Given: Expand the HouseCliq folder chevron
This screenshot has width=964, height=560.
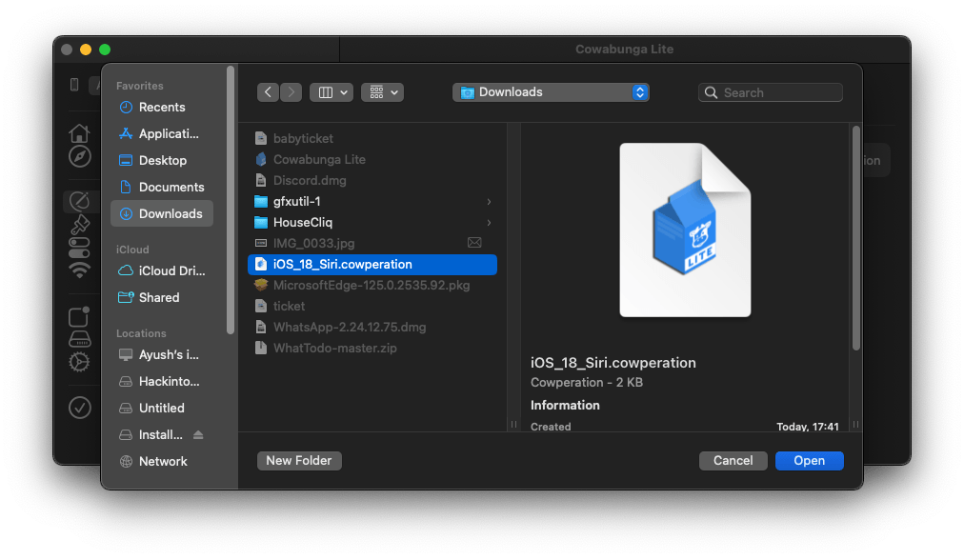Looking at the screenshot, I should 489,223.
